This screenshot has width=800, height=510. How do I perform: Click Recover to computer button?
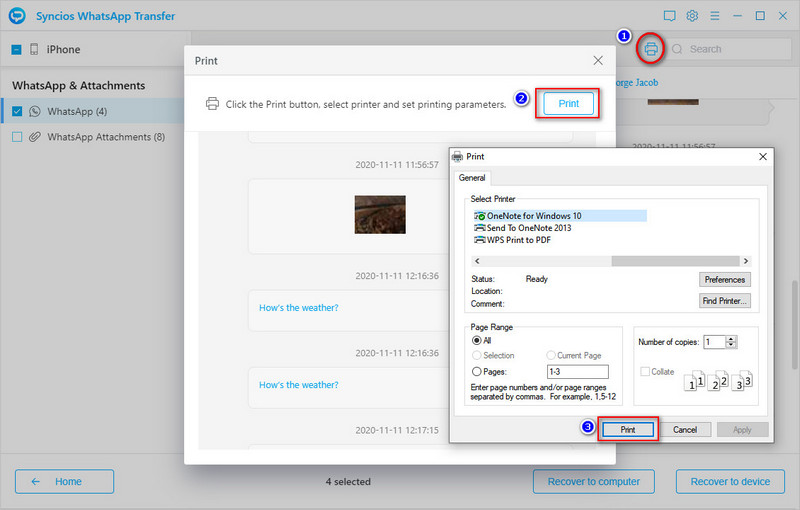(x=594, y=481)
